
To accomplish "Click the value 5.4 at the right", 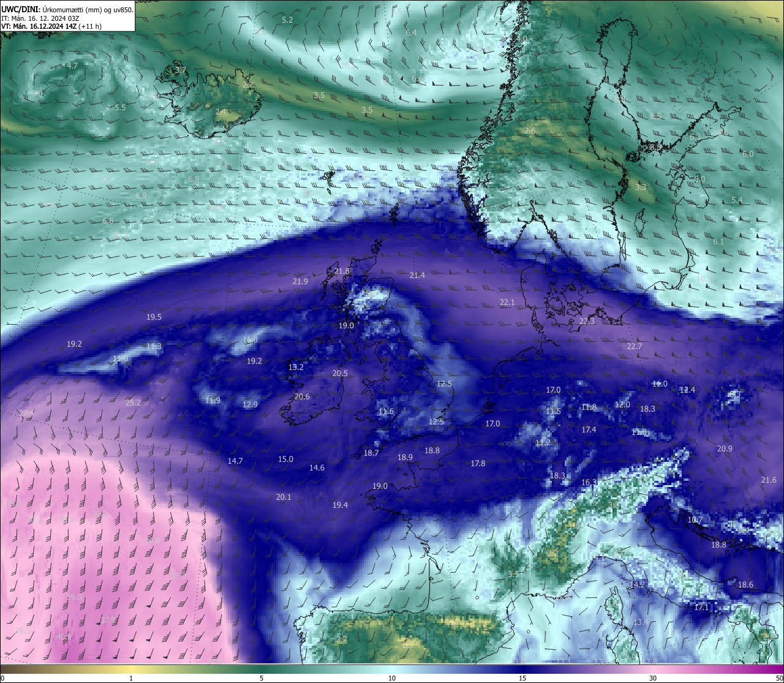I will pyautogui.click(x=737, y=200).
